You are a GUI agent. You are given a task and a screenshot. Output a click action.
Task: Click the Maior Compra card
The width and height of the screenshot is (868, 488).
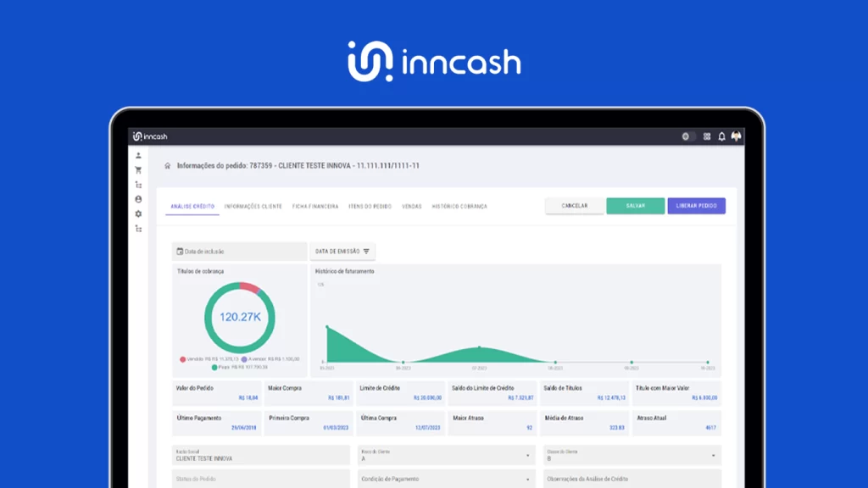[309, 393]
